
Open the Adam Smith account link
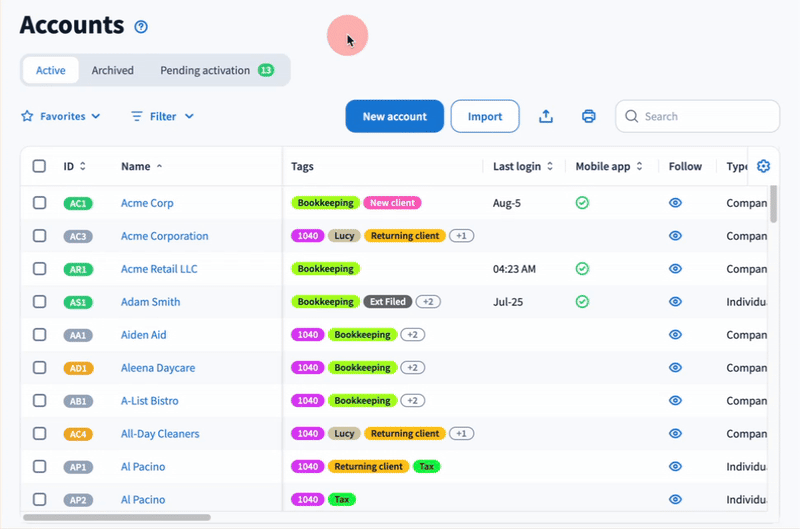click(150, 302)
